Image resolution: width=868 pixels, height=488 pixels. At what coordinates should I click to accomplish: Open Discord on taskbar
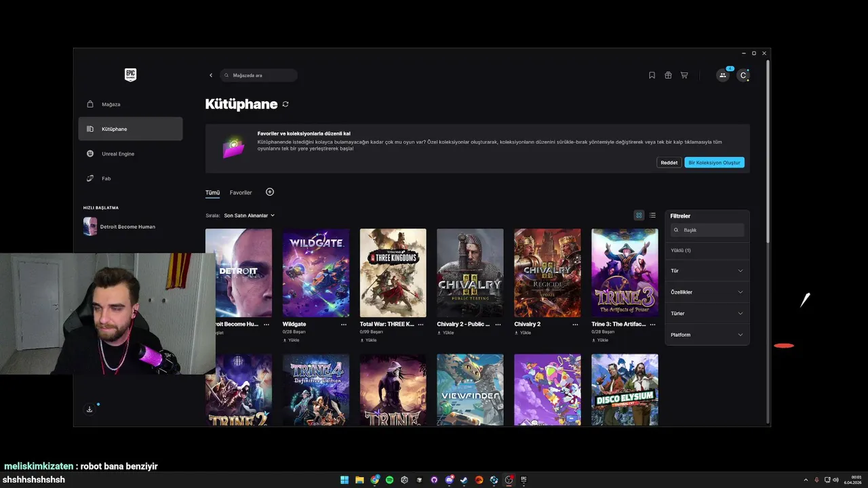[x=449, y=480]
